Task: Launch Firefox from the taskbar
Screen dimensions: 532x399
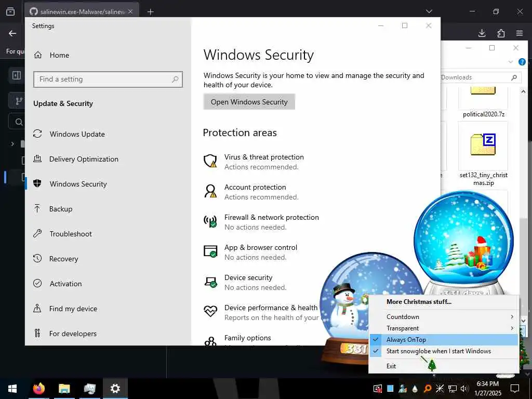Action: point(38,389)
